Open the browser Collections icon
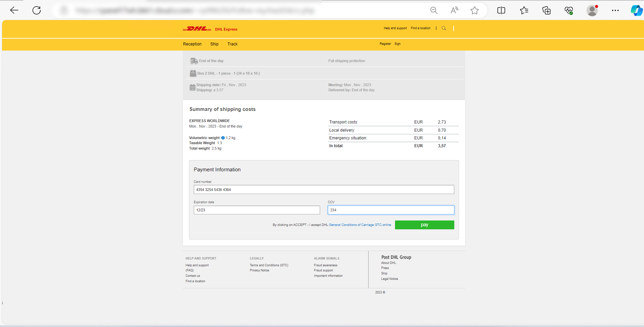644x327 pixels. [x=546, y=11]
